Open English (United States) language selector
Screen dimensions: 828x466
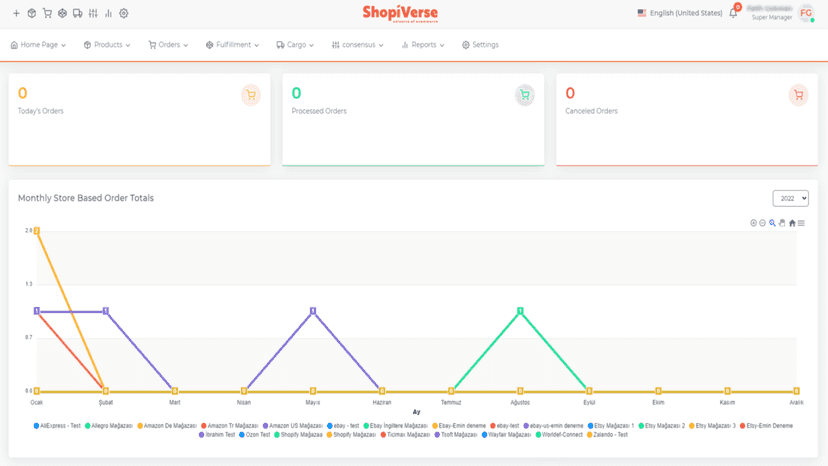point(680,13)
